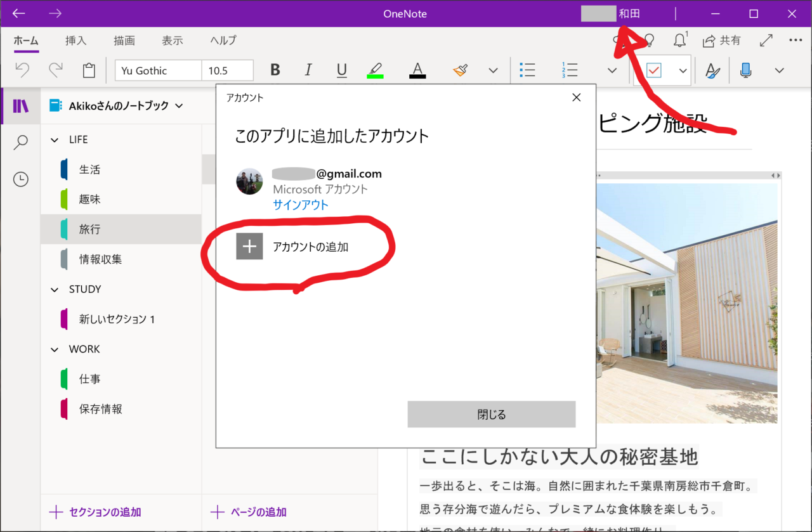
Task: Open the Search magnifier in sidebar
Action: tap(21, 143)
